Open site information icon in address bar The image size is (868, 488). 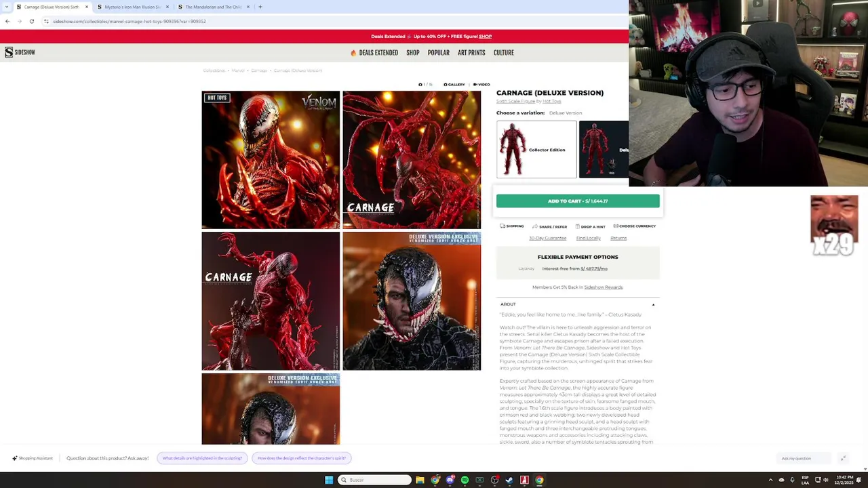pyautogui.click(x=46, y=21)
